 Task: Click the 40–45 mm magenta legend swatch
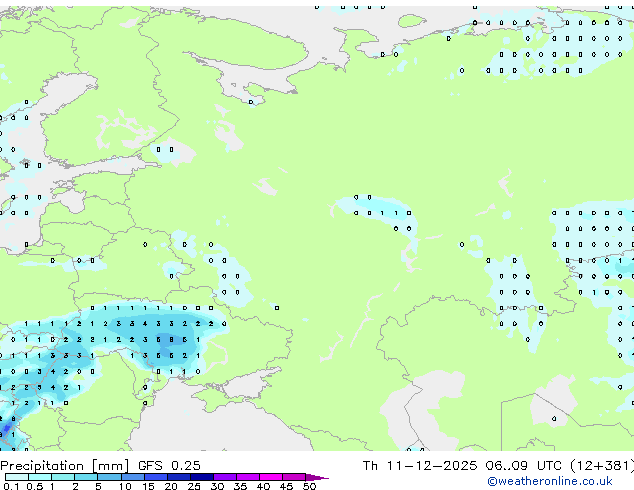click(271, 477)
